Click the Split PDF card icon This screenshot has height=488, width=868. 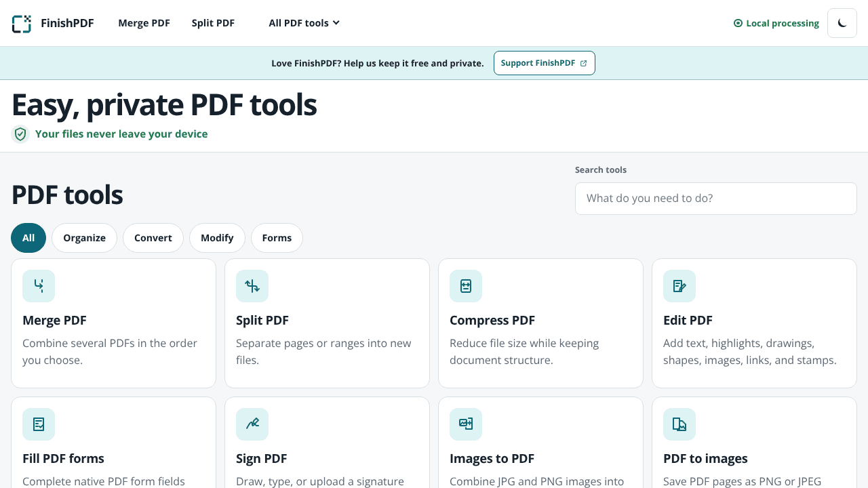click(x=252, y=286)
